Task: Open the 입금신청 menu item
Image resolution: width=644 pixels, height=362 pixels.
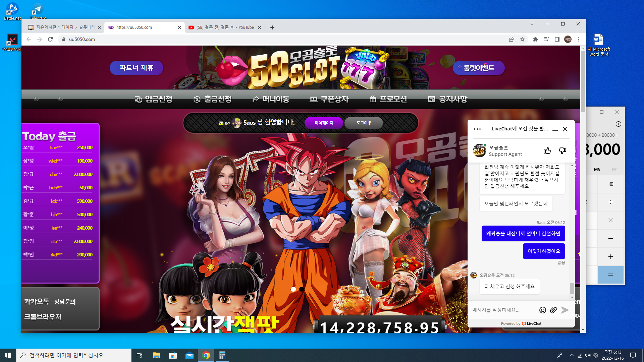Action: coord(154,99)
